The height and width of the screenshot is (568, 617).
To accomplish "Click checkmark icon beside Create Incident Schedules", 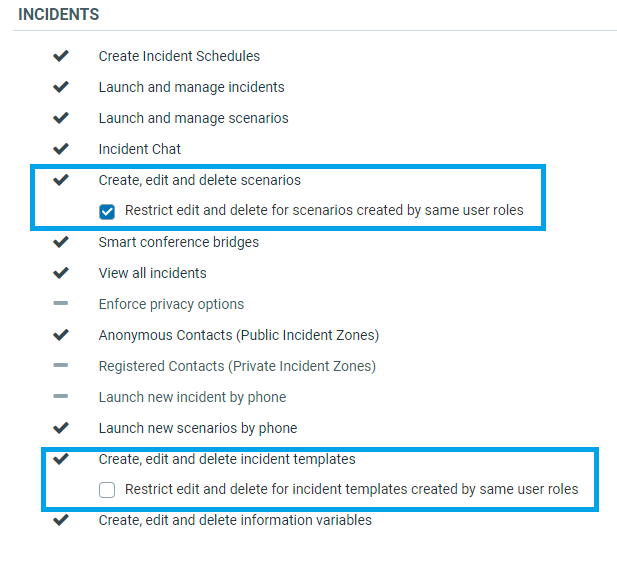I will tap(61, 56).
